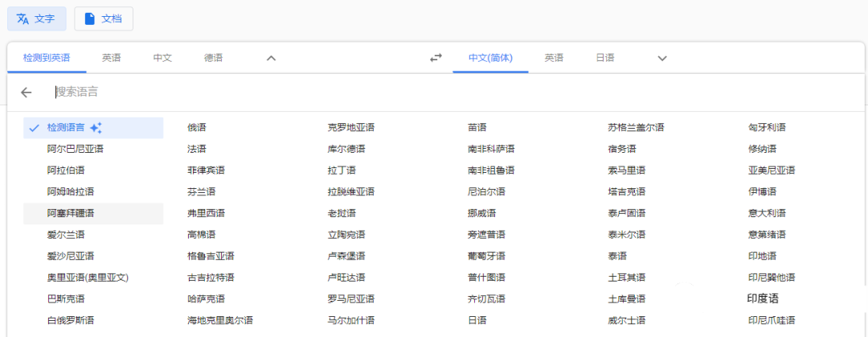The height and width of the screenshot is (337, 868).
Task: Pick 弗里西语 as the language
Action: (x=206, y=213)
